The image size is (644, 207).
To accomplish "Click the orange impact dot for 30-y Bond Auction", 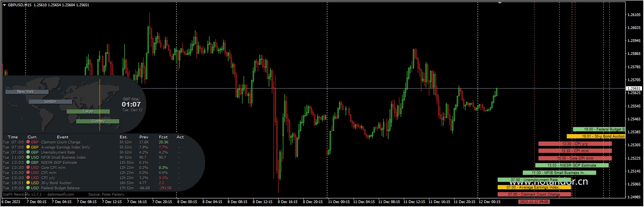I will (x=28, y=183).
